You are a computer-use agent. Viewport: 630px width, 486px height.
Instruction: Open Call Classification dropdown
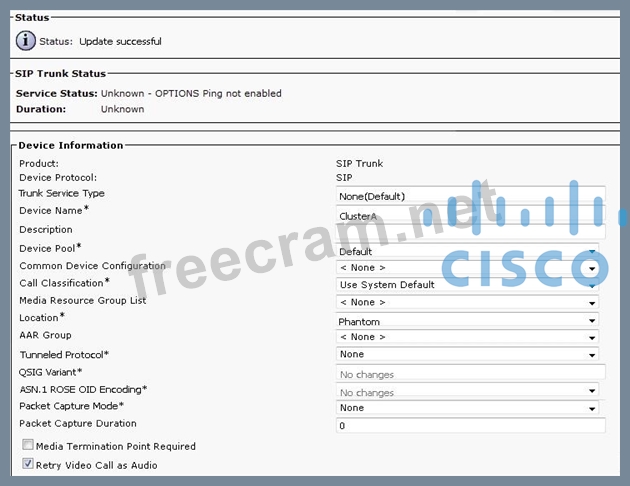467,285
